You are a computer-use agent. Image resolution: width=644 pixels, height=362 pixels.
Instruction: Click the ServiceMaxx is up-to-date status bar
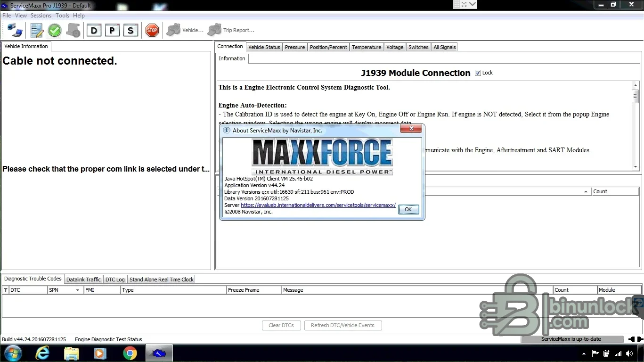click(x=571, y=339)
